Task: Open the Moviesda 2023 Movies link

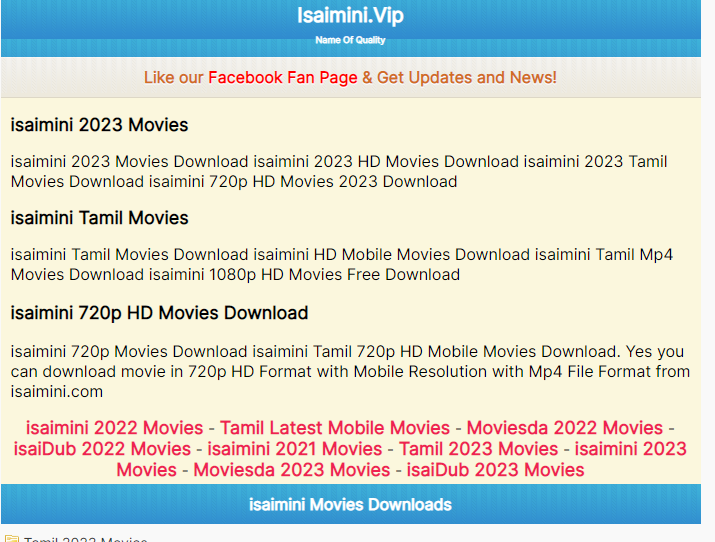Action: (292, 470)
